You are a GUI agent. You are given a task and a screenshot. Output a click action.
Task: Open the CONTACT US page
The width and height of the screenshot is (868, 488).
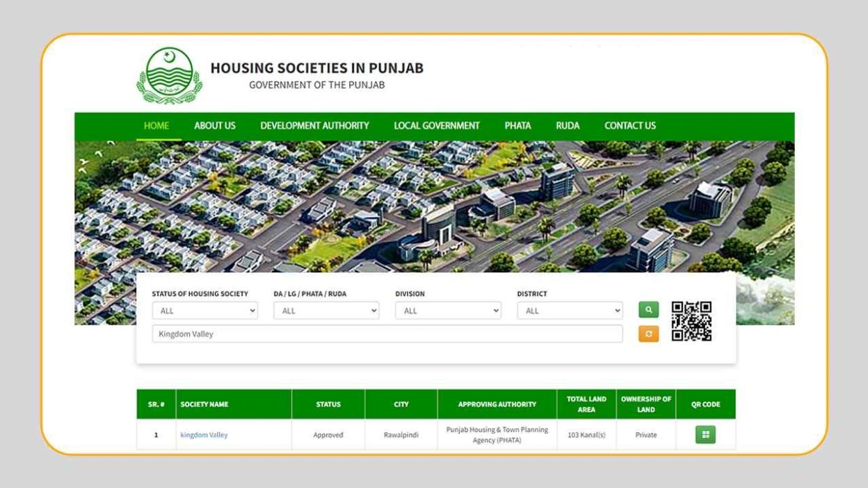630,126
